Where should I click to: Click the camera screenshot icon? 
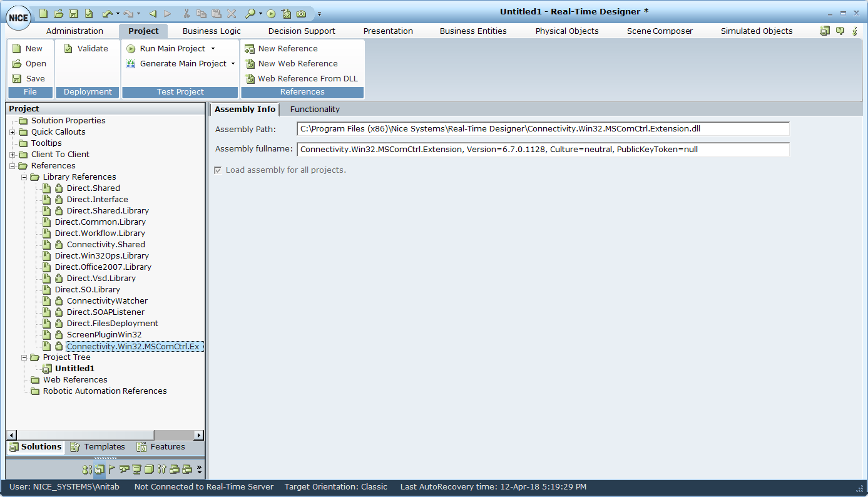(301, 13)
